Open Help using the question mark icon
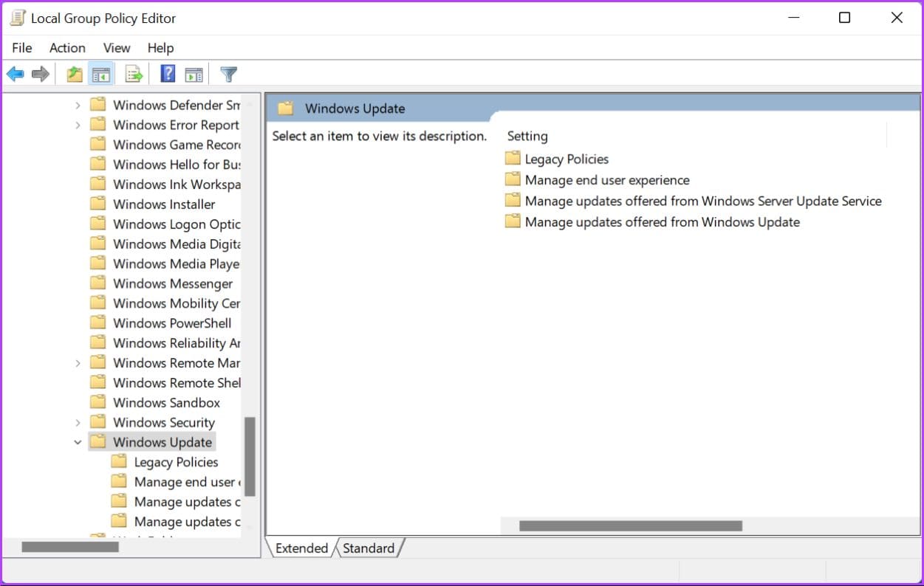924x586 pixels. 168,74
